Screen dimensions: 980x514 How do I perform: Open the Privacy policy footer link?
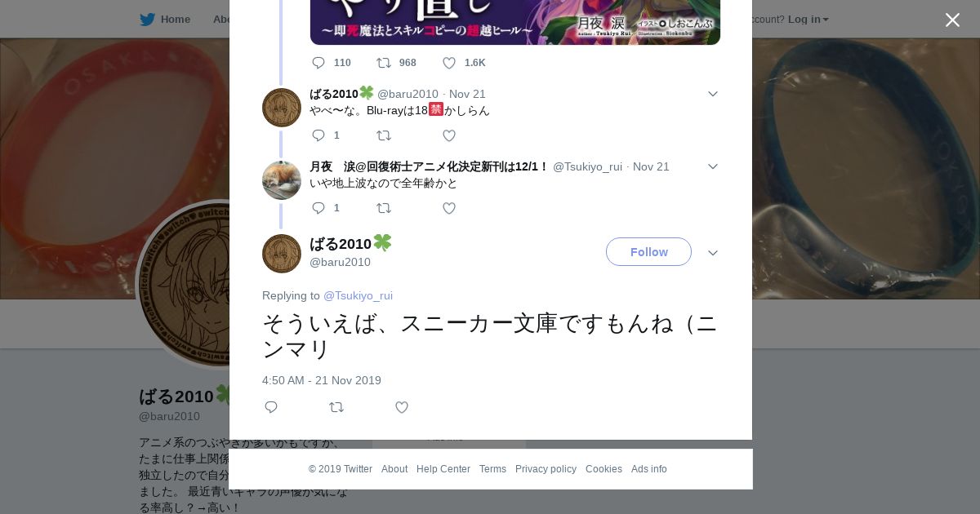coord(546,469)
